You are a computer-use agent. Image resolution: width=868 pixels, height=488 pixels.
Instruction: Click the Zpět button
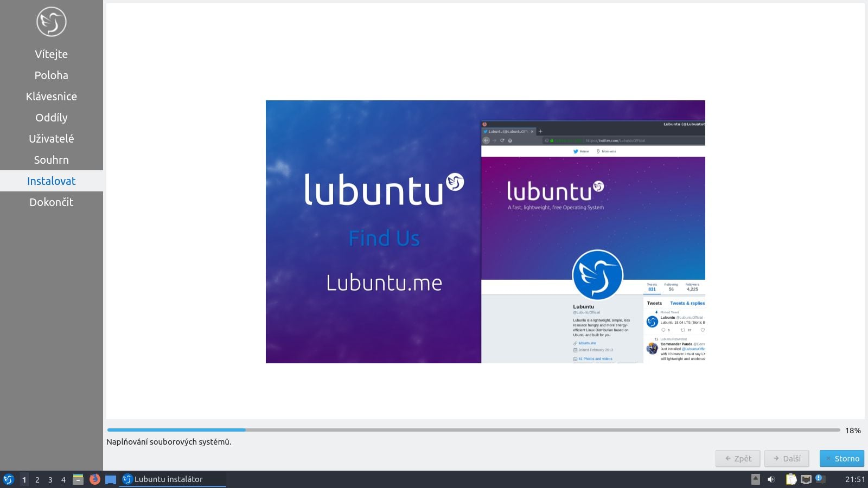click(737, 458)
